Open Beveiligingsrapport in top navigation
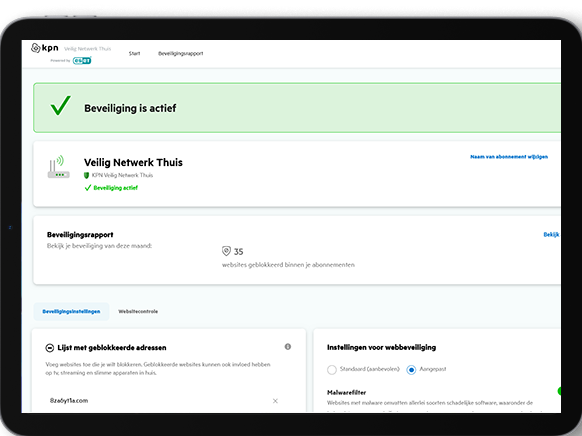582x436 pixels. (180, 53)
